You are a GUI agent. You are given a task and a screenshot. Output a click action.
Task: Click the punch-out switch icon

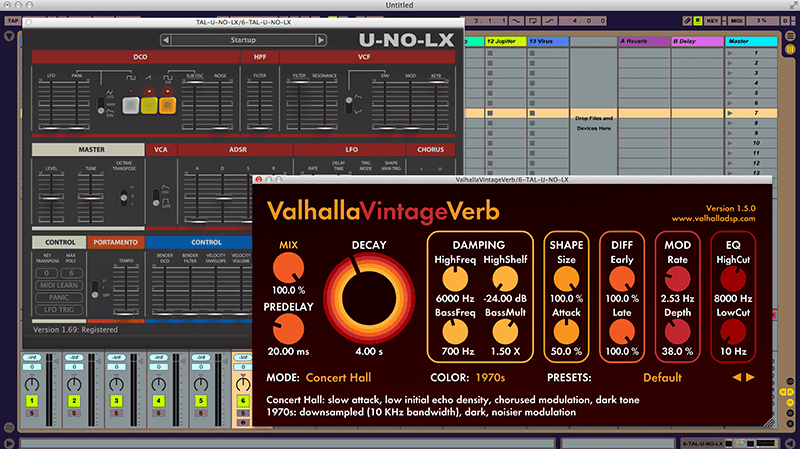[549, 21]
